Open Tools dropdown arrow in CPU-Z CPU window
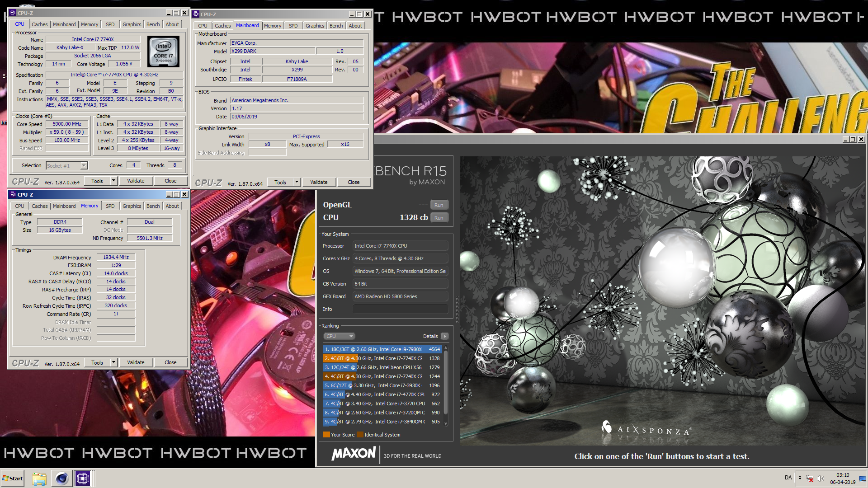The image size is (868, 488). click(x=113, y=181)
